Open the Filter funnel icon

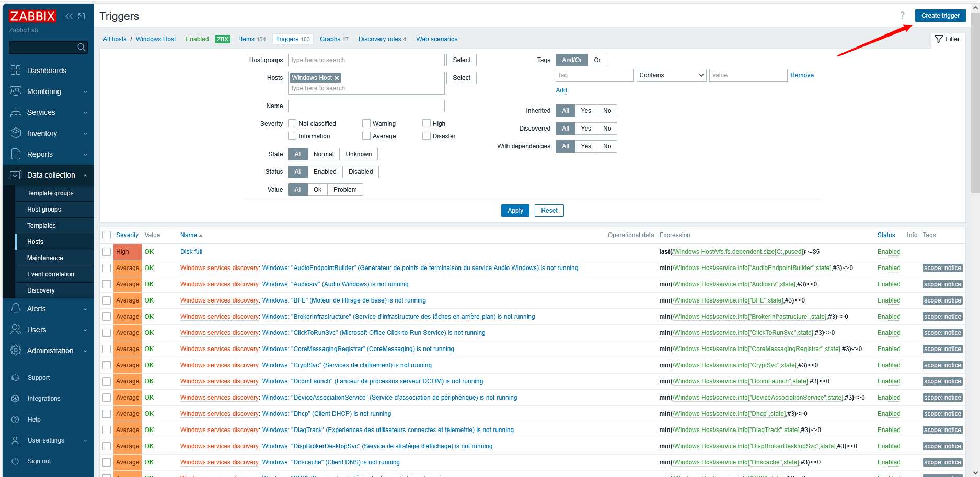[939, 39]
